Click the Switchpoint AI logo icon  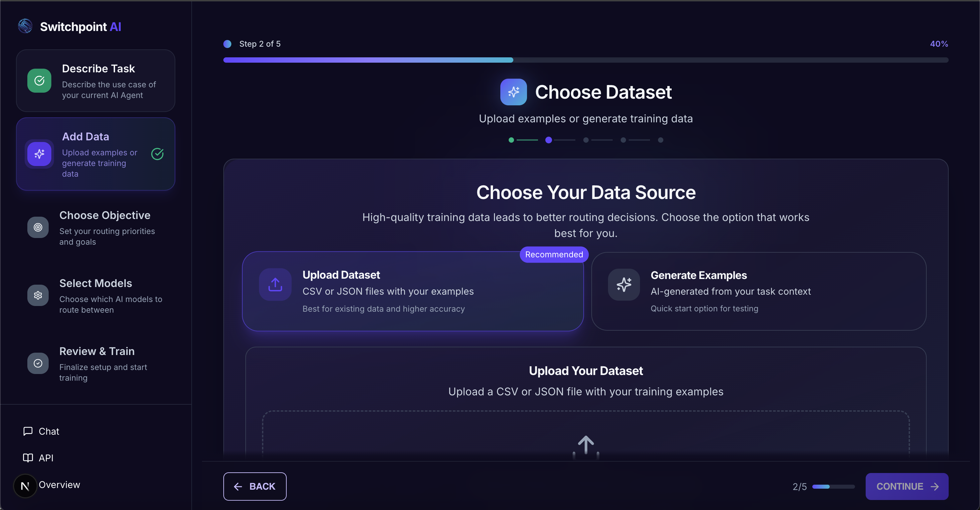(25, 26)
